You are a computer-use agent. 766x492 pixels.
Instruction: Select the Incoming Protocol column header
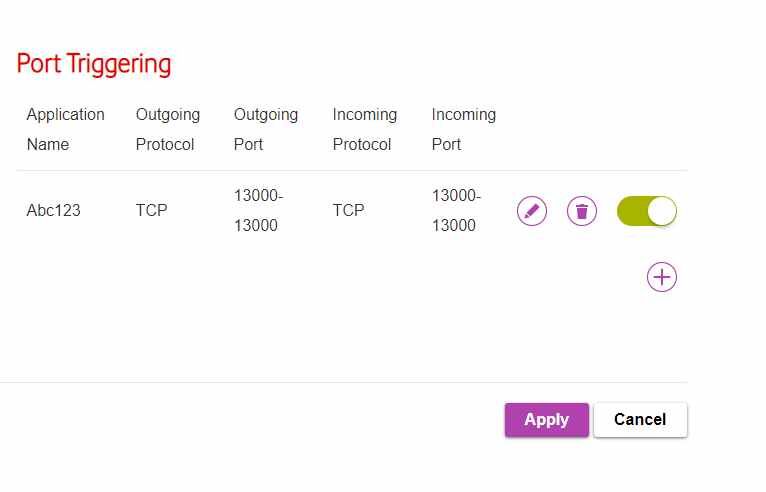[x=364, y=129]
